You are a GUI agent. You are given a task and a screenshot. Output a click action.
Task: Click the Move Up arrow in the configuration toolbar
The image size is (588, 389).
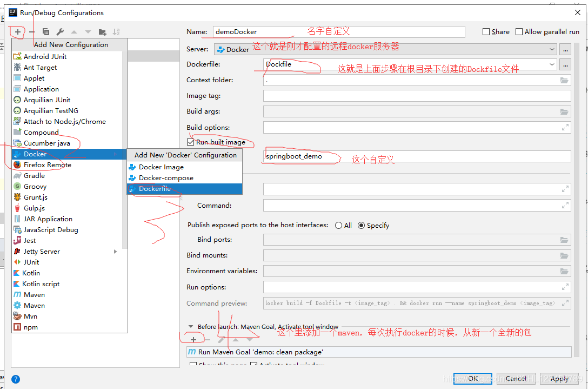click(74, 32)
